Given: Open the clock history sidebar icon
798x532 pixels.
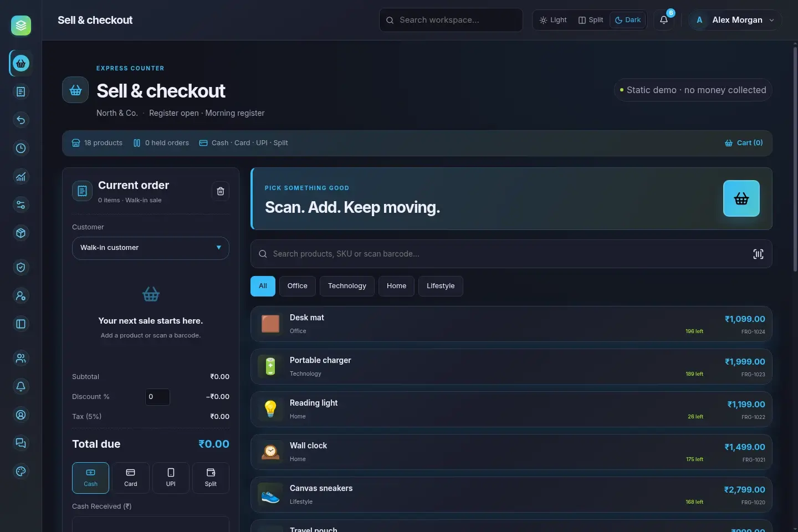Looking at the screenshot, I should click(21, 149).
